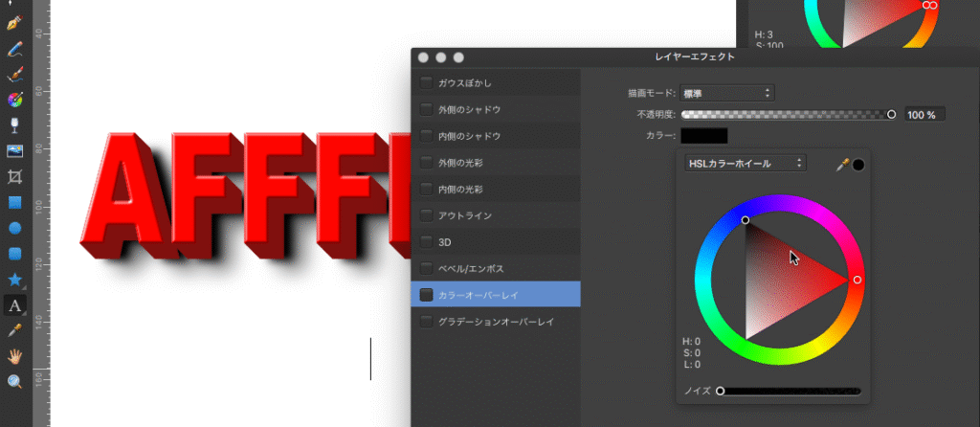This screenshot has height=427, width=980.
Task: Select the Artistic Text tool
Action: pyautogui.click(x=15, y=305)
